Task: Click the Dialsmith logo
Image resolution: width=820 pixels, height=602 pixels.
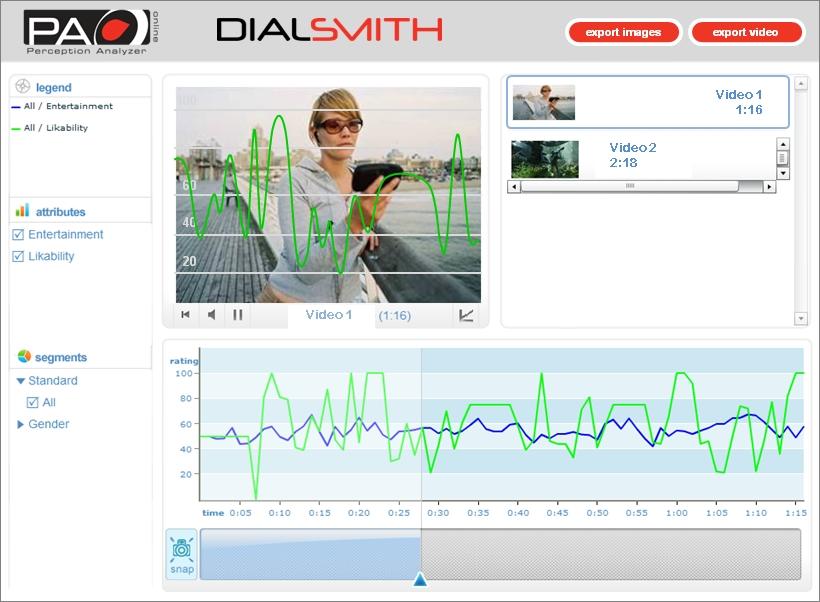Action: pos(329,30)
